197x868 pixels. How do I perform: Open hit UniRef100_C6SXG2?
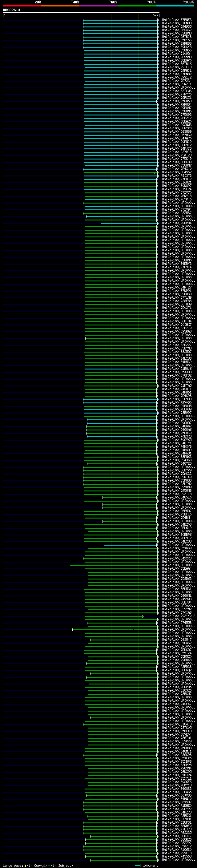[x=177, y=30]
